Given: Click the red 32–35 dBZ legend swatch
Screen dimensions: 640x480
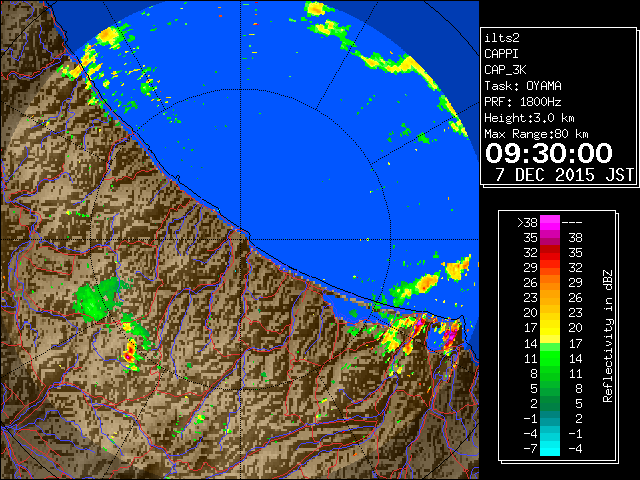Looking at the screenshot, I should tap(550, 253).
